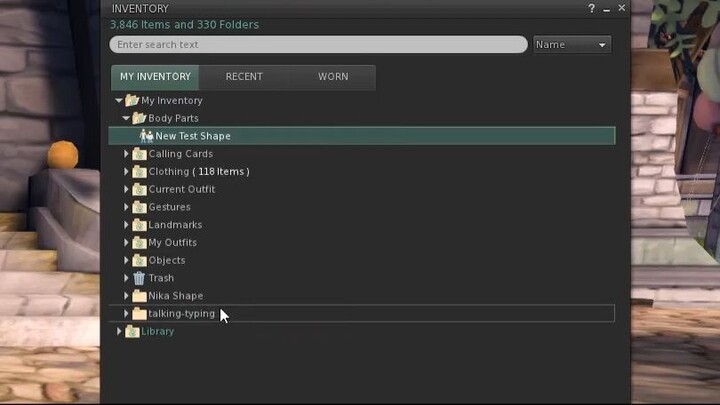720x405 pixels.
Task: Select the Gestures label
Action: (169, 207)
